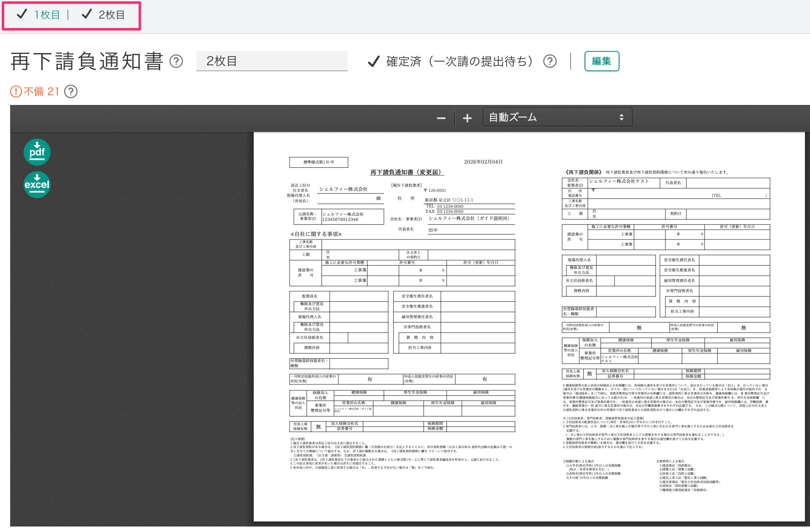Download the document as PDF
The image size is (810, 532).
point(37,152)
